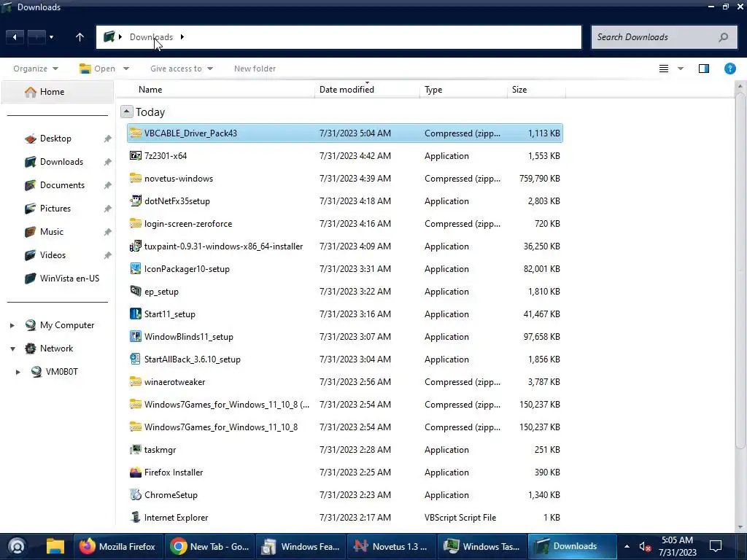
Task: Collapse the Today group
Action: coord(126,112)
